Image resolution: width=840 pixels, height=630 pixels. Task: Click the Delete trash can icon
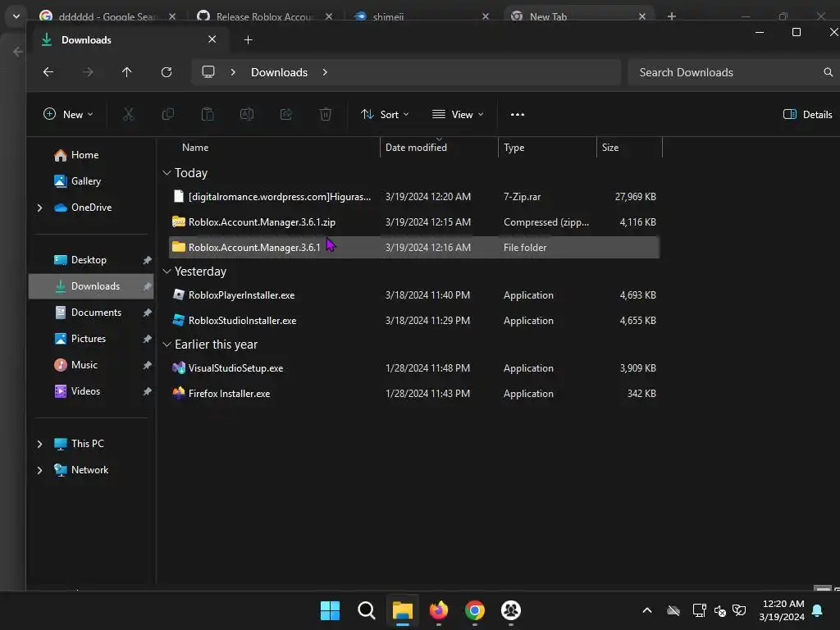click(x=325, y=114)
